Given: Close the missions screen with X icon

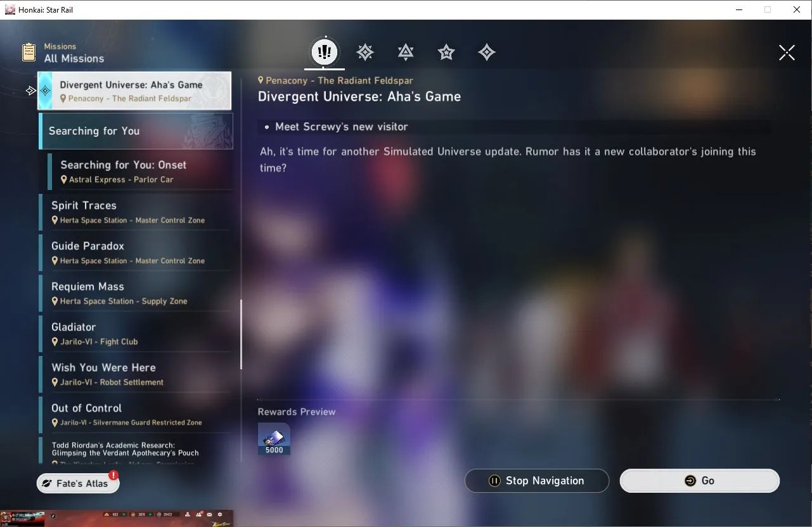Looking at the screenshot, I should click(787, 53).
